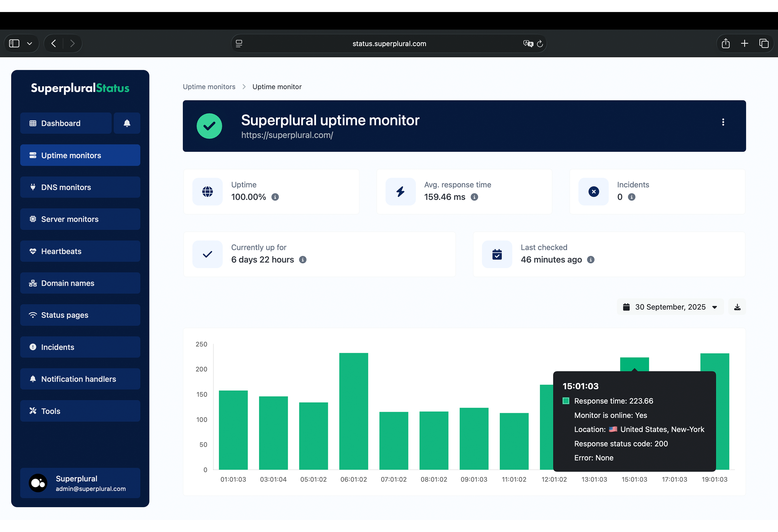Expand the Safari sidebar dropdown chevron

pyautogui.click(x=29, y=44)
